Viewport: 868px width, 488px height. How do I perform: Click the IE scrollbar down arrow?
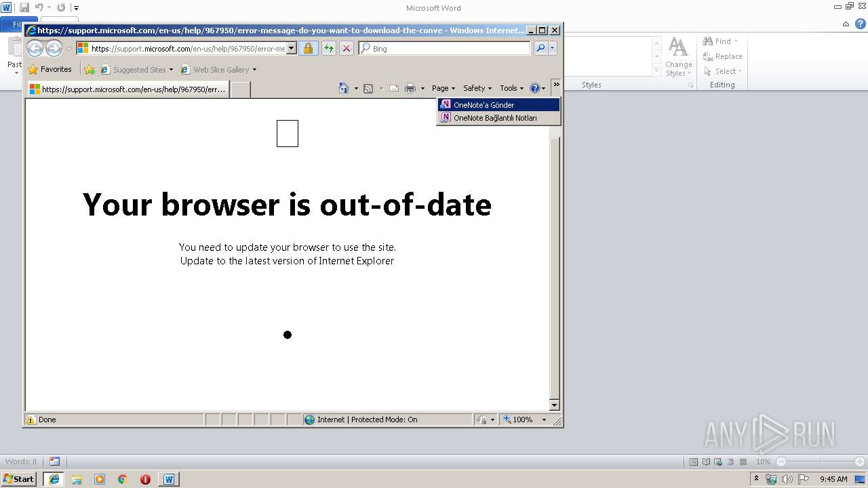coord(554,405)
